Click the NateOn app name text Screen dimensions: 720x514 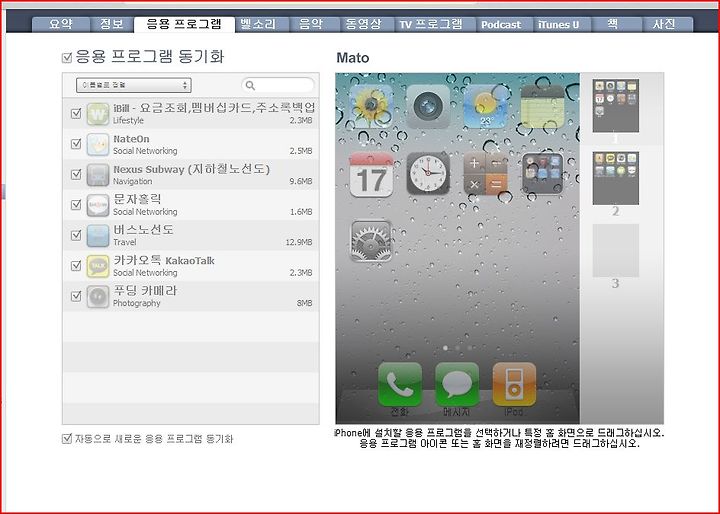(x=131, y=139)
